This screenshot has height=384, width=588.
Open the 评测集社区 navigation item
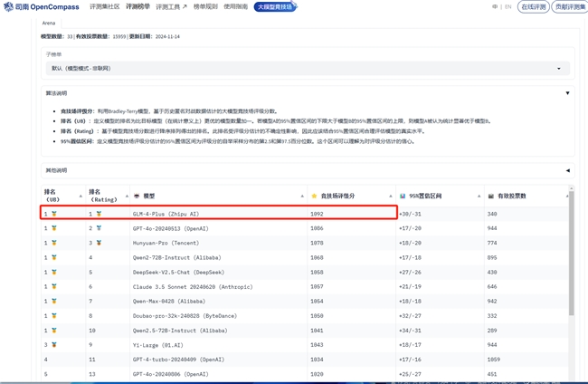pos(104,7)
